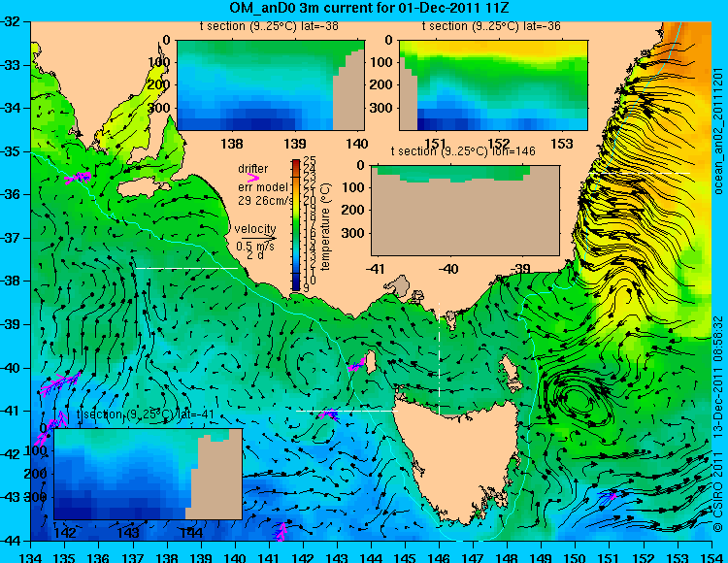Click the "134" longitude label on bottom axis

(x=31, y=557)
